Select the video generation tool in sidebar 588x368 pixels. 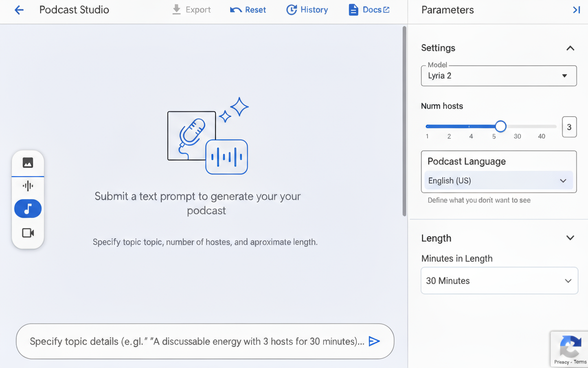tap(28, 233)
